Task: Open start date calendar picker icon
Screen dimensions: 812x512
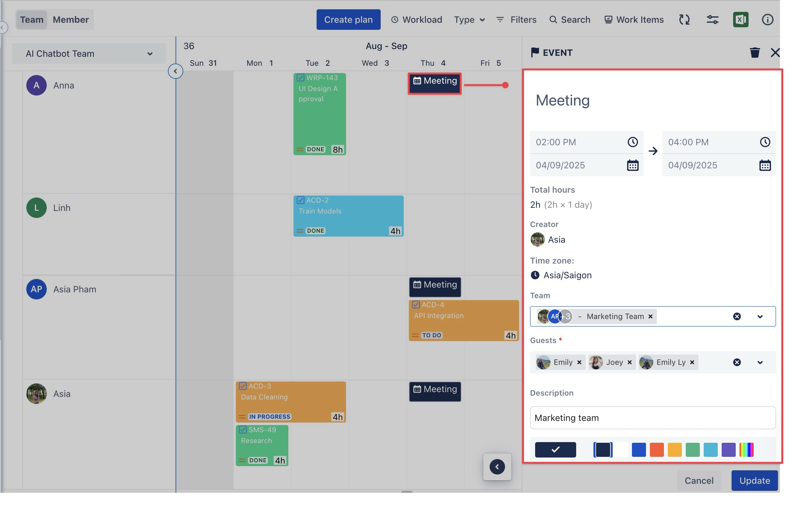Action: pyautogui.click(x=632, y=165)
